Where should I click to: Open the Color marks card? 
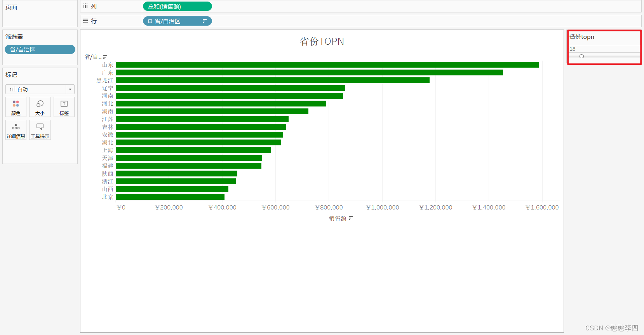click(16, 107)
